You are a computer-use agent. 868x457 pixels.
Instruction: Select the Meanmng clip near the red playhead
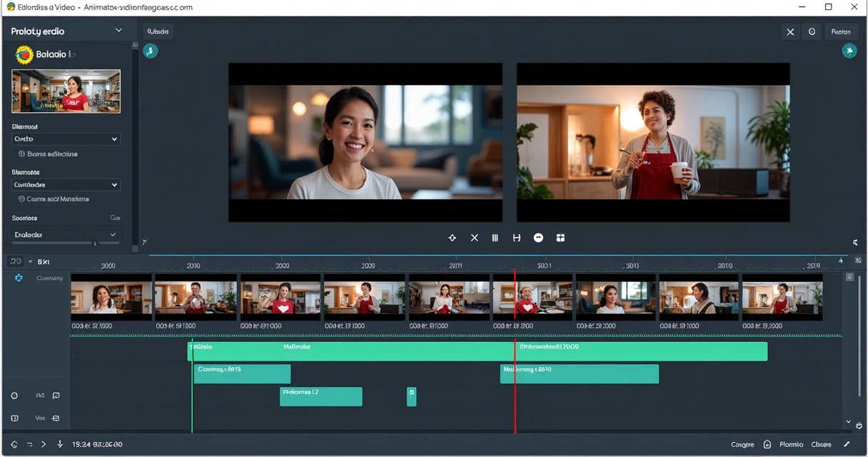[579, 374]
